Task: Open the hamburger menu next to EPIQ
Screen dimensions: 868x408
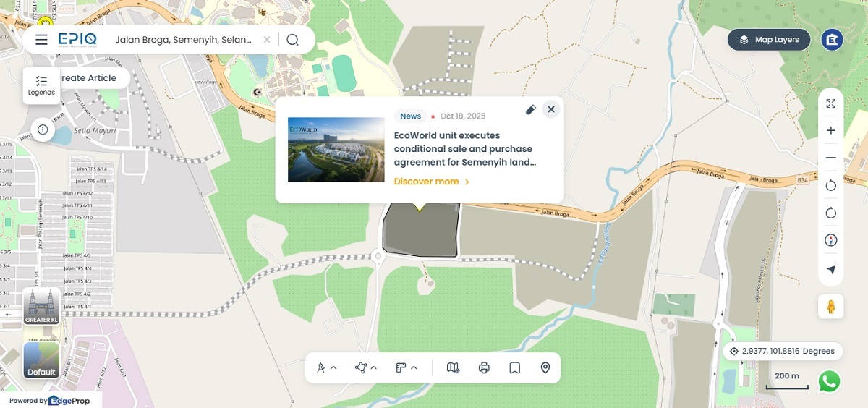Action: click(x=41, y=40)
